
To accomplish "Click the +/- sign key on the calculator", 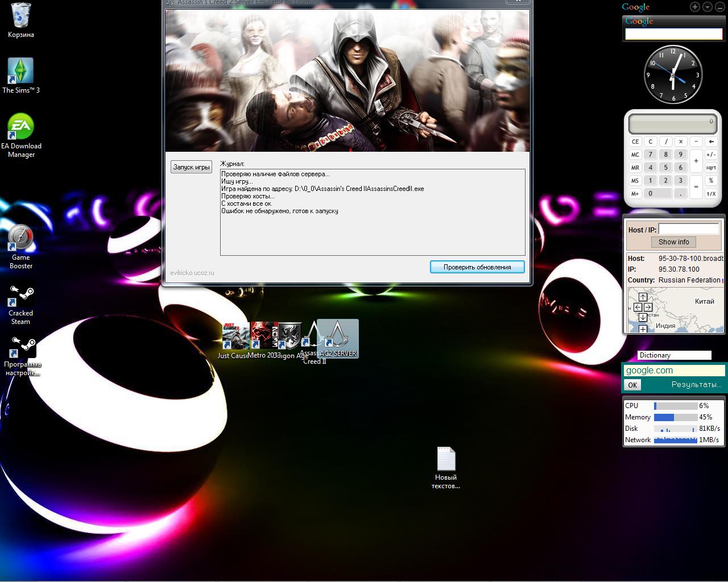I will (x=711, y=155).
